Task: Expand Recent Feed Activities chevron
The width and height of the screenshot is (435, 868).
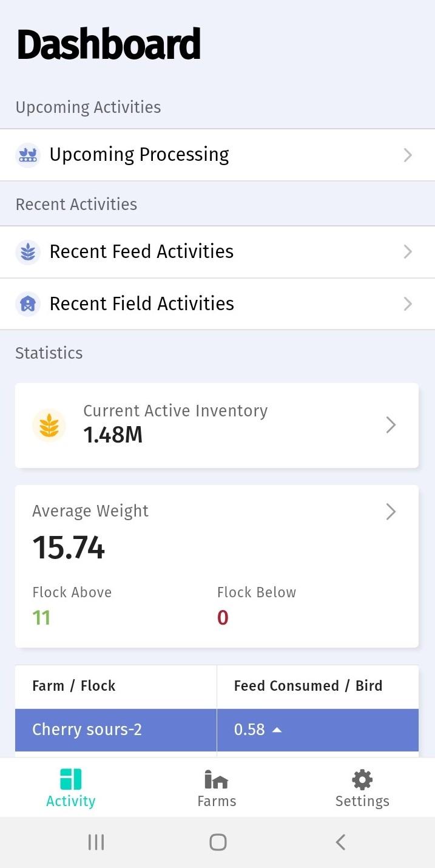Action: coord(408,252)
